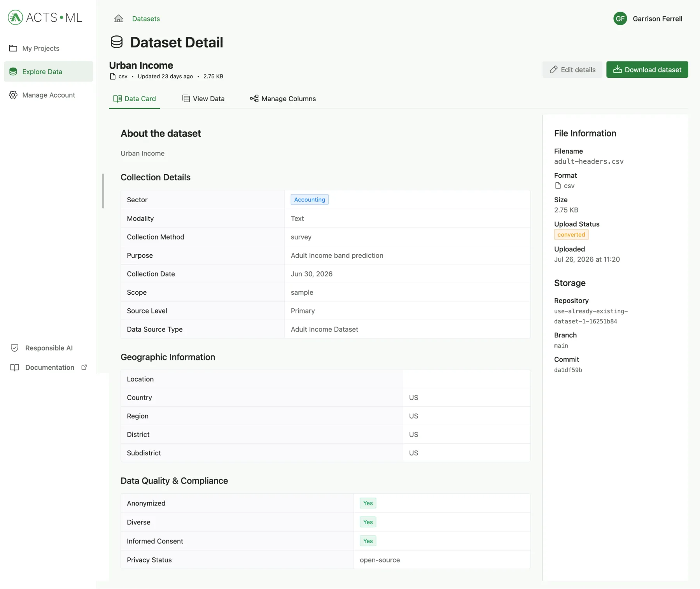This screenshot has height=589, width=700.
Task: Open the Documentation link
Action: (x=49, y=367)
